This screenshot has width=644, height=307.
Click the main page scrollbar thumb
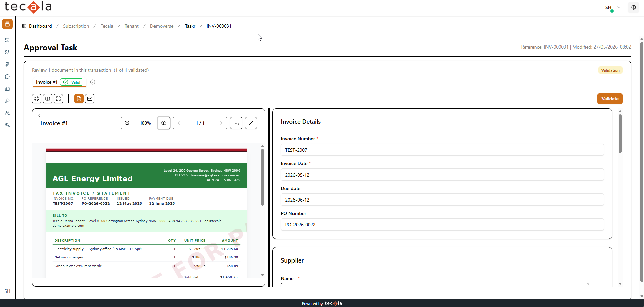[642, 162]
